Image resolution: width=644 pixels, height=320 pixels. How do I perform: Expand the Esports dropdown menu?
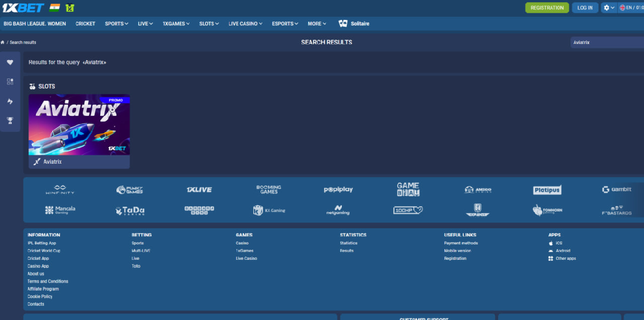pyautogui.click(x=286, y=24)
